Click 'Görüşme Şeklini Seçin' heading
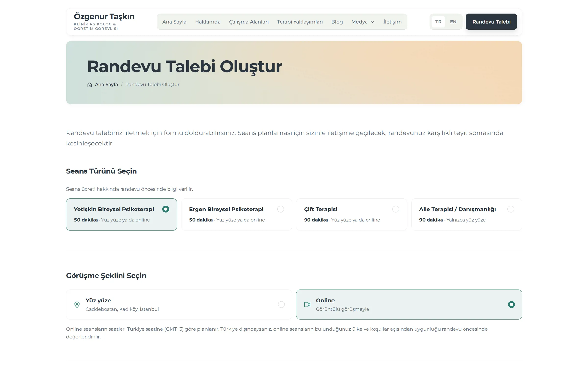The image size is (588, 368). [106, 276]
